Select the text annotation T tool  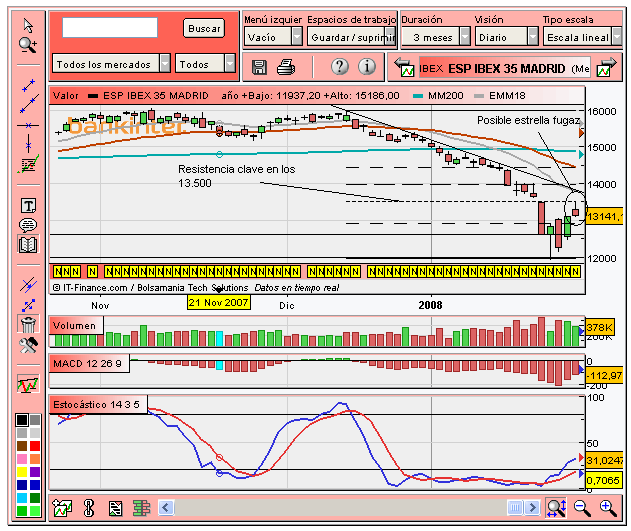(x=28, y=206)
